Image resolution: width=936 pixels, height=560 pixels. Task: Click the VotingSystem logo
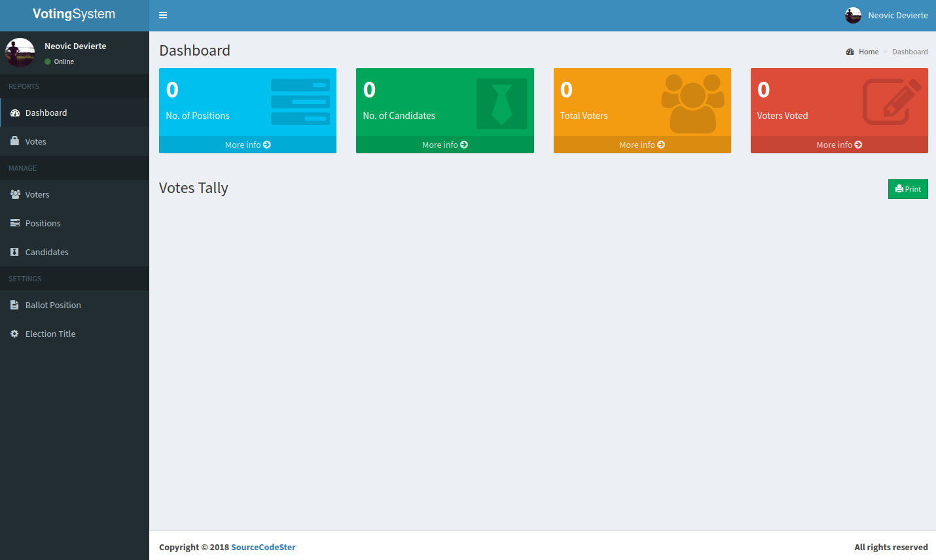74,14
